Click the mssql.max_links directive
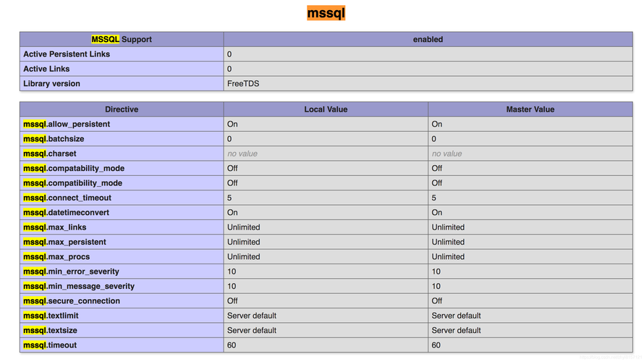 click(54, 227)
